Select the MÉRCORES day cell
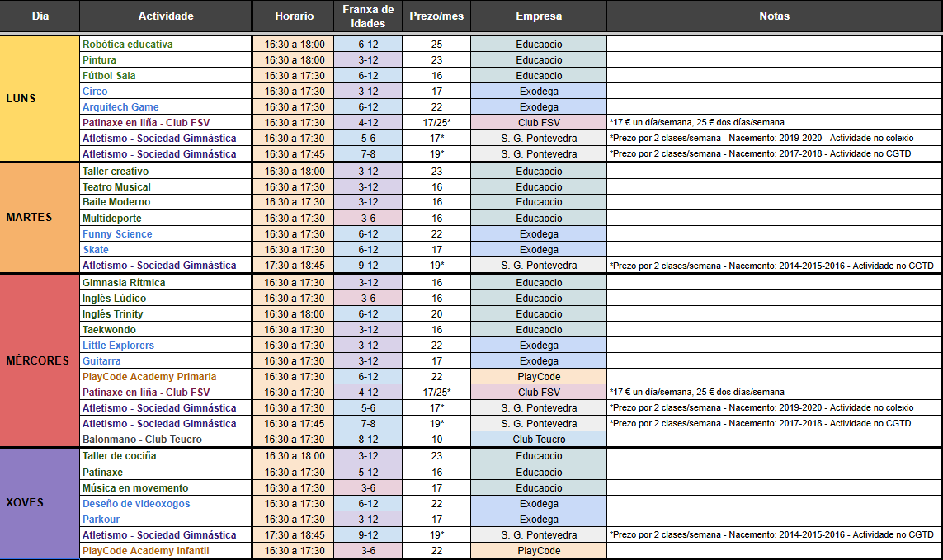The height and width of the screenshot is (560, 943). pos(40,360)
